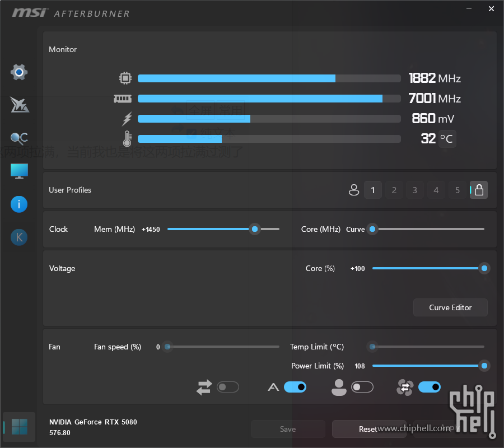Viewport: 504px width, 448px height.
Task: Click the Fan speed (%) slider handle
Action: [167, 347]
